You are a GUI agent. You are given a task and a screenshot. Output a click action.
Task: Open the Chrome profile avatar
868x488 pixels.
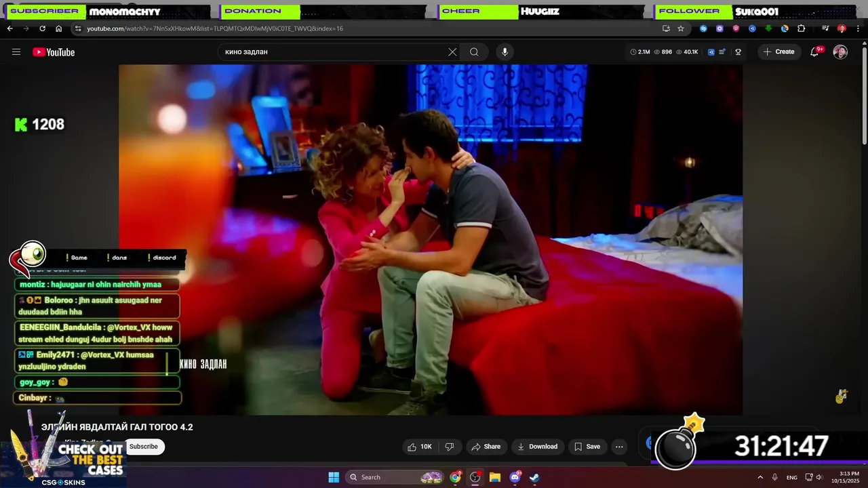(842, 28)
